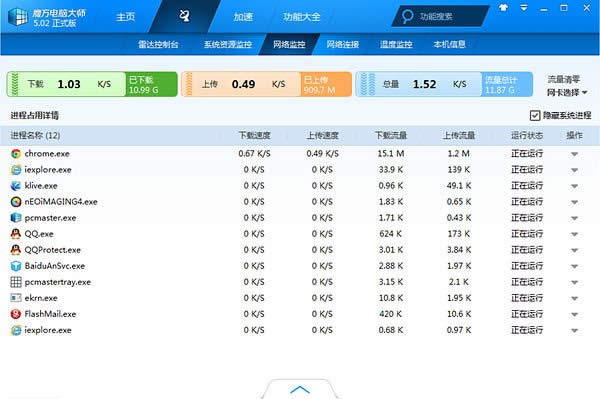Screen dimensions: 600x399
Task: Click the BaiduAnSvc.exe icon
Action: tap(16, 266)
